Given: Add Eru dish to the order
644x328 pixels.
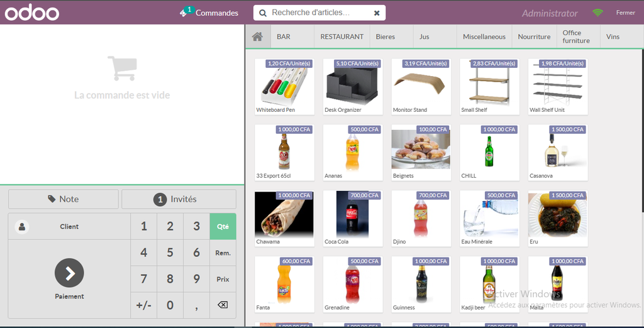Looking at the screenshot, I should [558, 219].
